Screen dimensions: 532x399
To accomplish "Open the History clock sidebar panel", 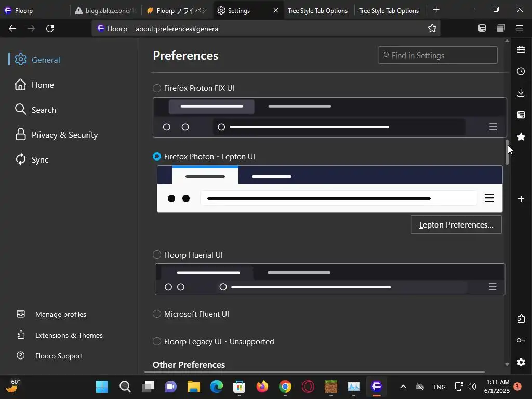I will pos(521,71).
